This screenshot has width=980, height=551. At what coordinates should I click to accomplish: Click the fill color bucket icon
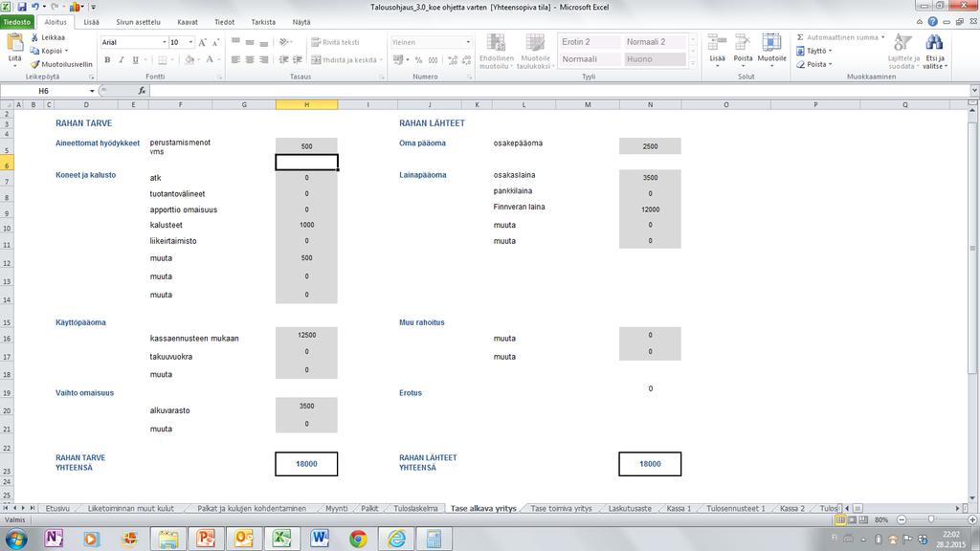click(x=189, y=60)
